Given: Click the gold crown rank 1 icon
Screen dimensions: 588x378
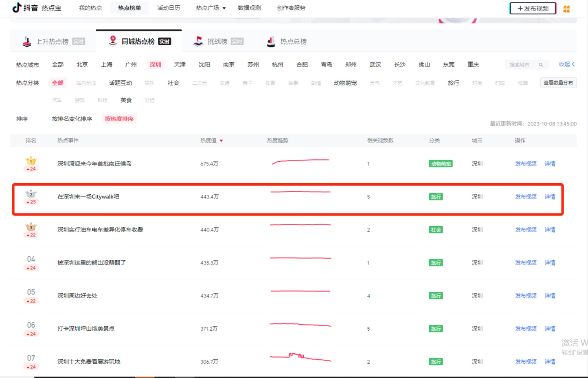Looking at the screenshot, I should [x=31, y=161].
